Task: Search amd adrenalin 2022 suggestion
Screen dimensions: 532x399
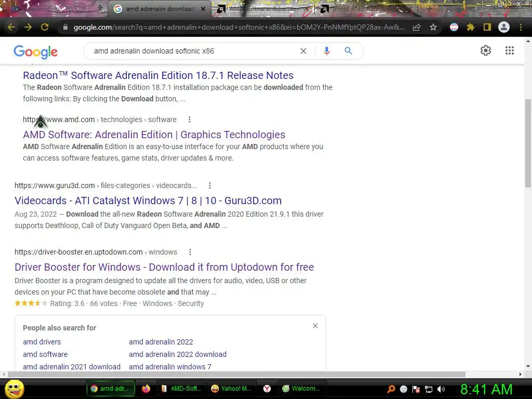Action: 161,342
